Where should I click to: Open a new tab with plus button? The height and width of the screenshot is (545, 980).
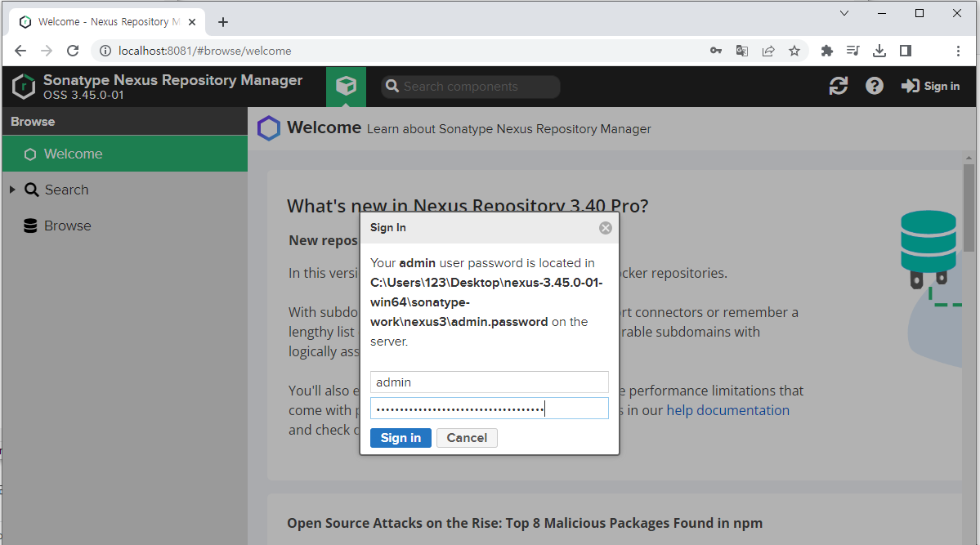223,22
